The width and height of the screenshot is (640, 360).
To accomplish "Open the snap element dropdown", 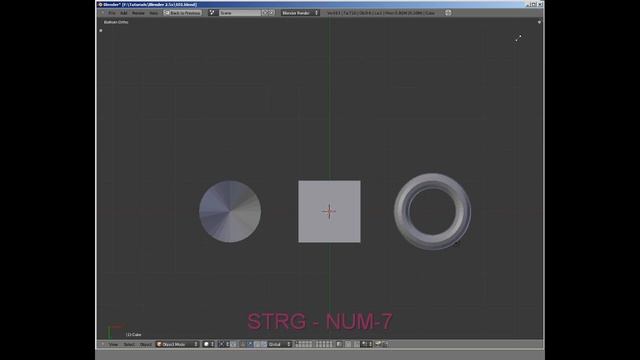I will tap(367, 344).
